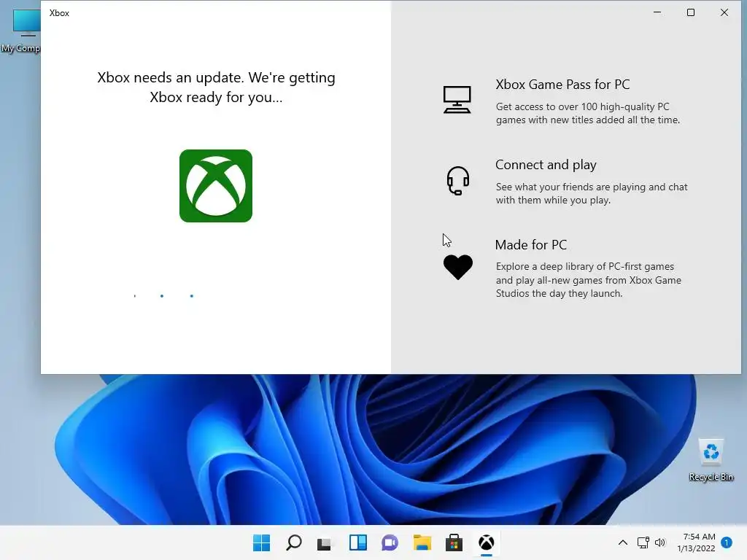This screenshot has height=560, width=747.
Task: Select the Recycle Bin desktop icon
Action: coord(711,460)
